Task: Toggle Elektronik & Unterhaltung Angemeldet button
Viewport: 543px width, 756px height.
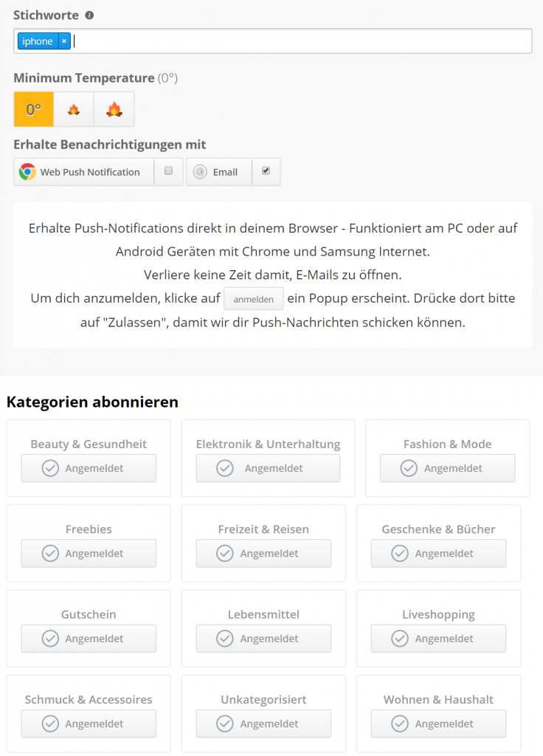Action: (268, 468)
